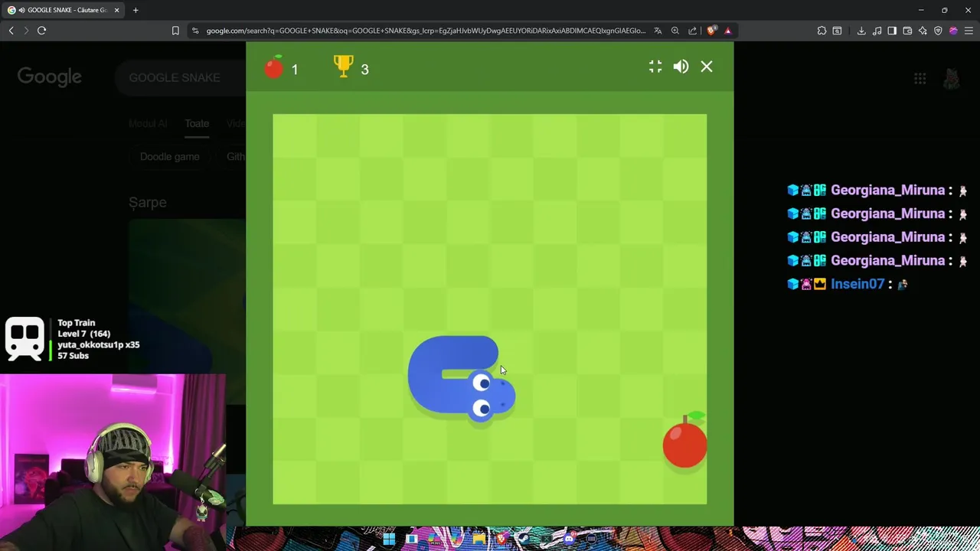Open the Google account avatar
The height and width of the screenshot is (551, 980).
(x=952, y=78)
